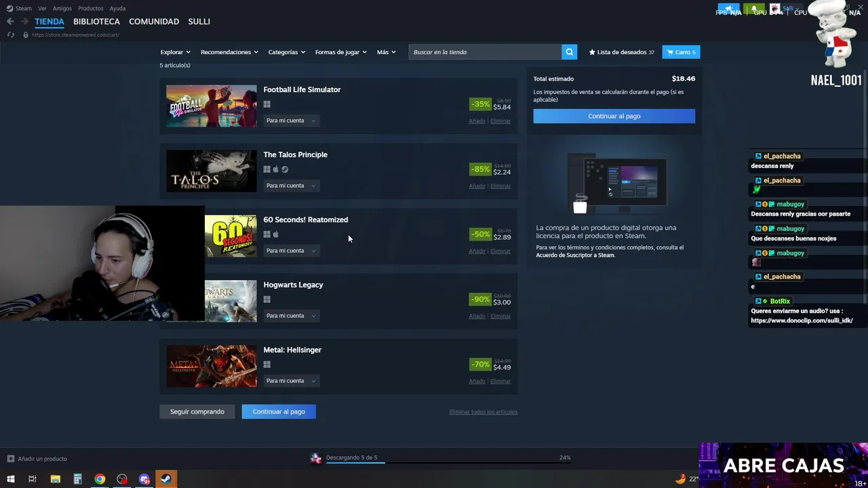Click the Football Life Simulator thumbnail
868x488 pixels.
pyautogui.click(x=212, y=106)
